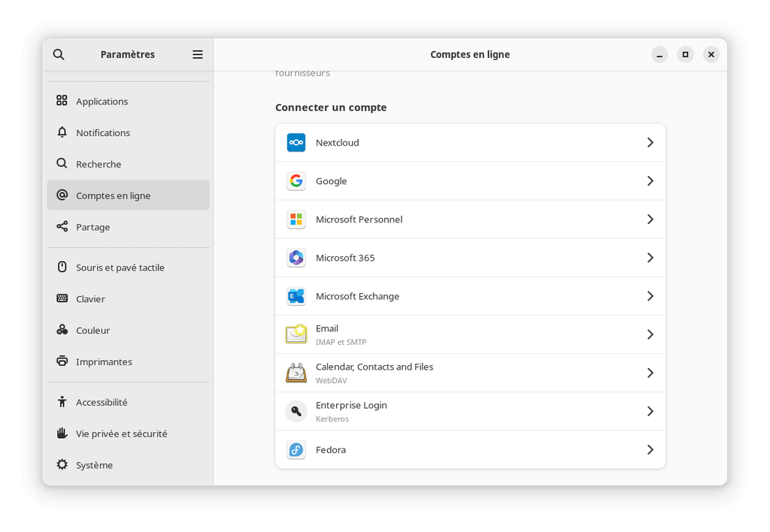
Task: Expand the Enterprise Login row chevron
Action: click(x=650, y=411)
